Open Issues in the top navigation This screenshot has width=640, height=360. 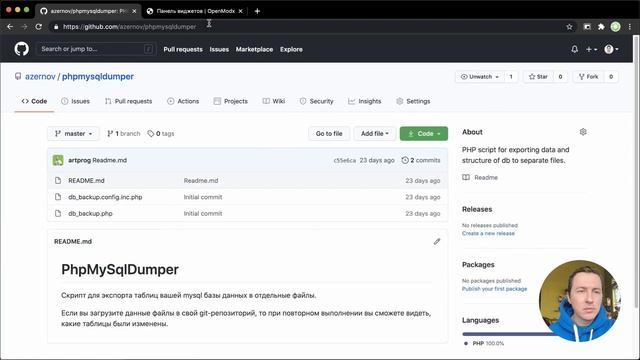click(219, 49)
